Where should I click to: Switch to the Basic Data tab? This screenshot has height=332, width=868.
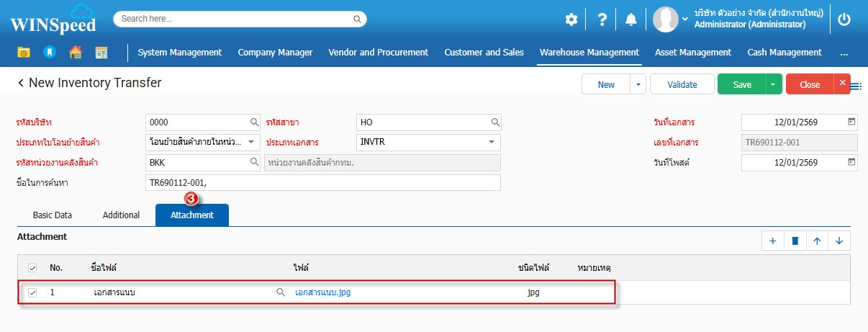point(53,215)
